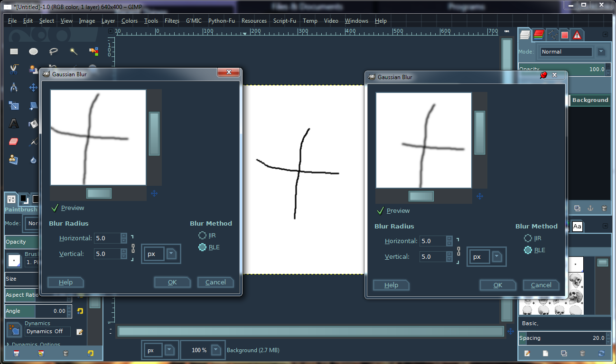This screenshot has width=616, height=364.
Task: Click OK in the right Gaussian Blur dialog
Action: (x=497, y=285)
